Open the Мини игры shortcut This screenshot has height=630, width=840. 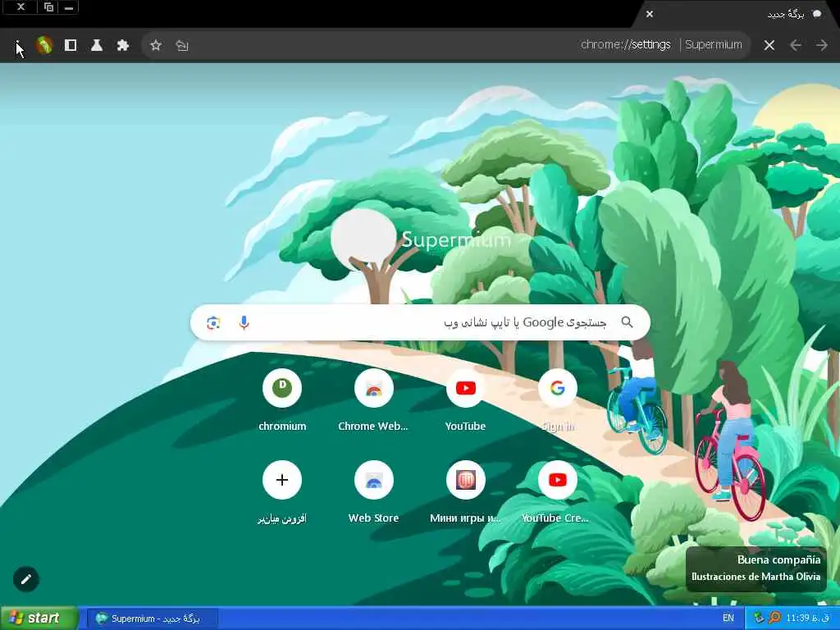point(466,491)
